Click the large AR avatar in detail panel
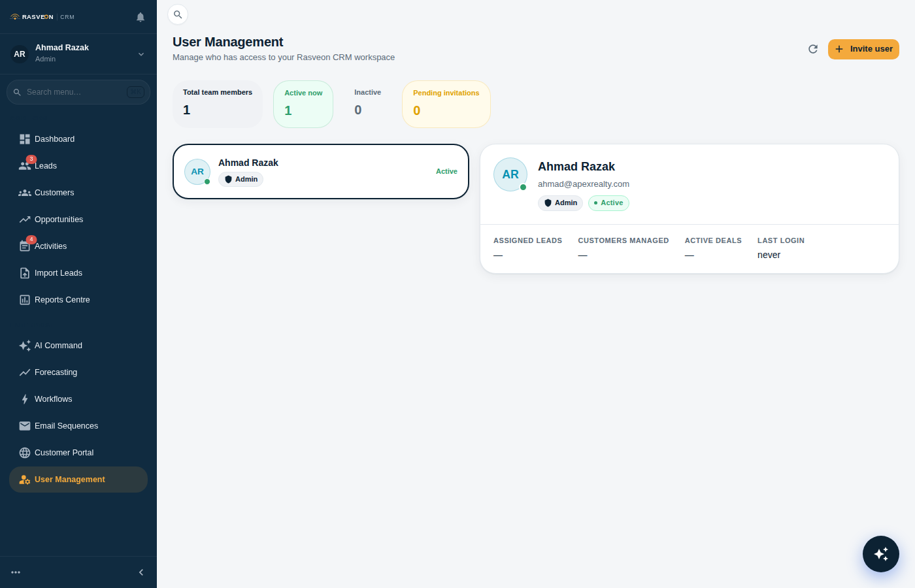The image size is (915, 588). point(510,174)
